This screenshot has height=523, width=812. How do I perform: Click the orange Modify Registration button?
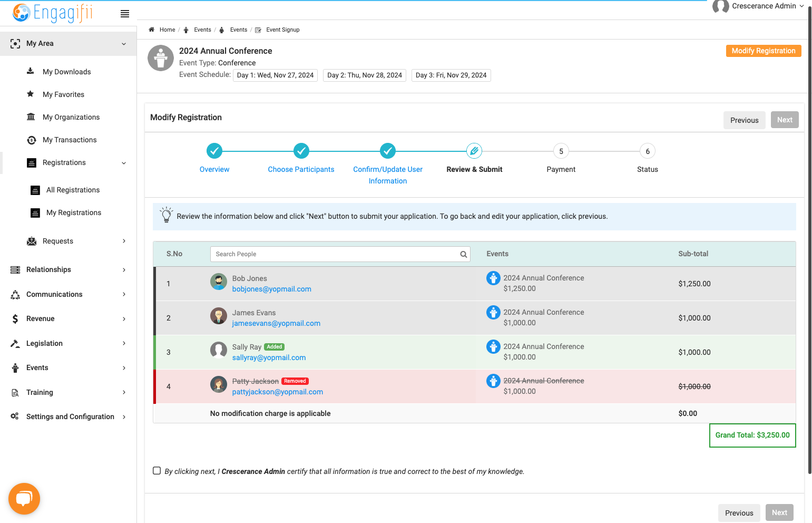(x=764, y=51)
